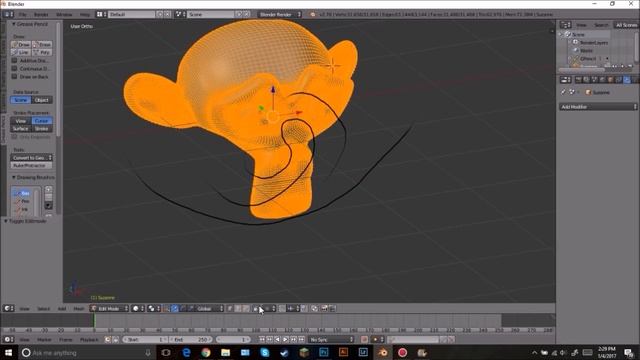Set Data Source to Scene
Image resolution: width=640 pixels, height=360 pixels.
point(20,100)
